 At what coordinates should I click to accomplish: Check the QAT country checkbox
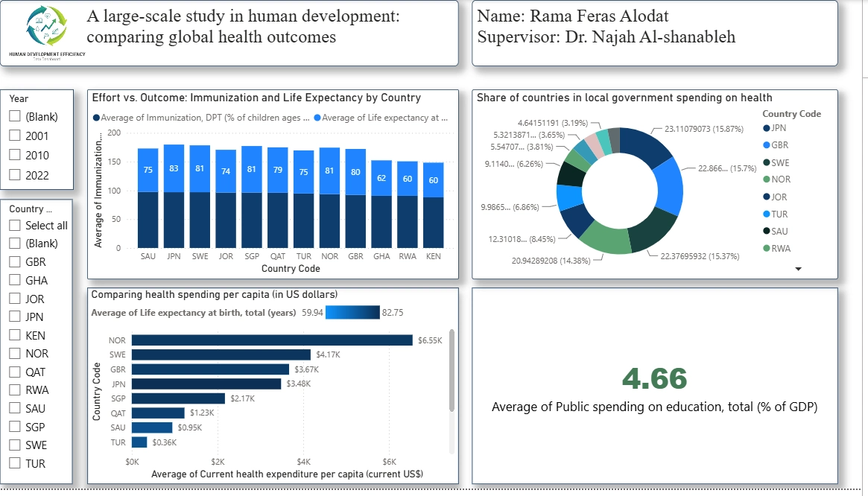click(15, 372)
